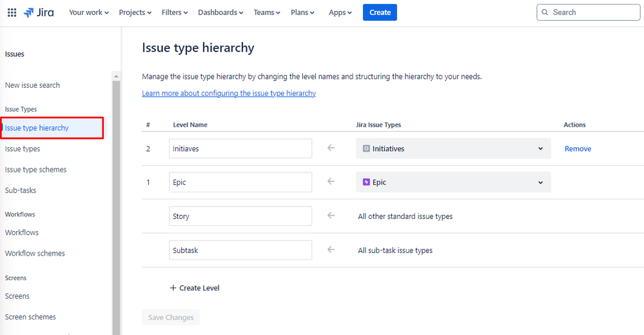Image resolution: width=644 pixels, height=335 pixels.
Task: Click the arrow icon in Story row
Action: pyautogui.click(x=331, y=216)
